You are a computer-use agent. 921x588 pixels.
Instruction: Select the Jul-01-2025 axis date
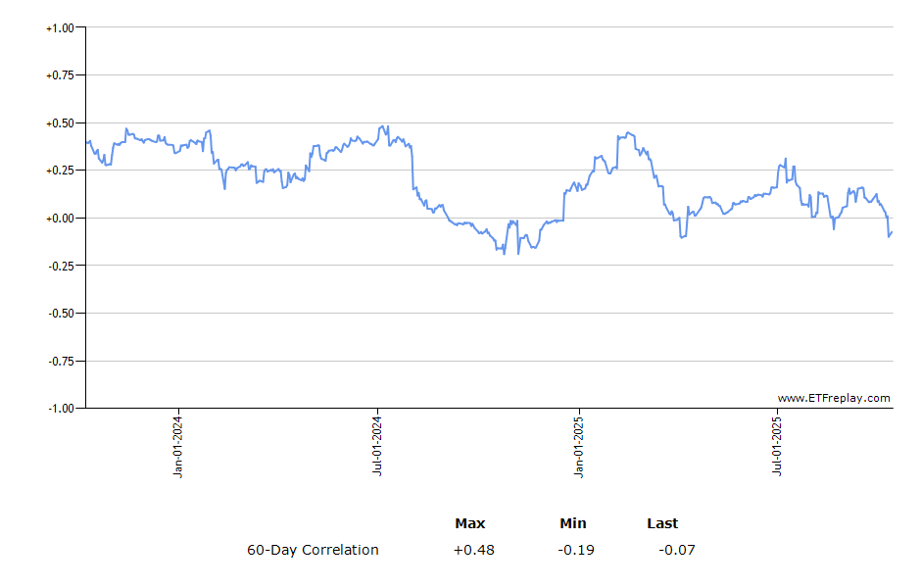coord(778,446)
